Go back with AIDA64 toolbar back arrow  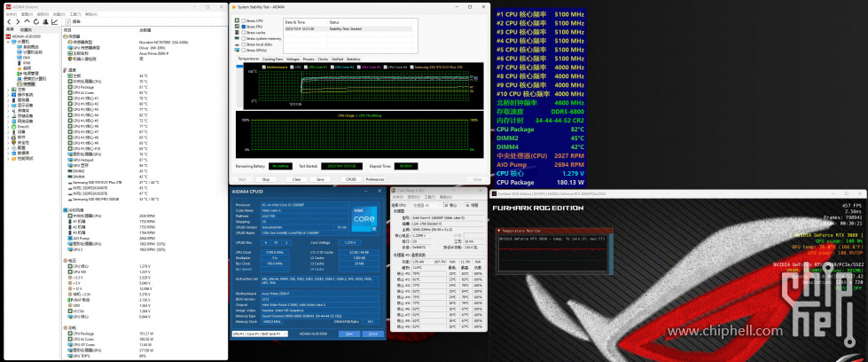point(10,21)
